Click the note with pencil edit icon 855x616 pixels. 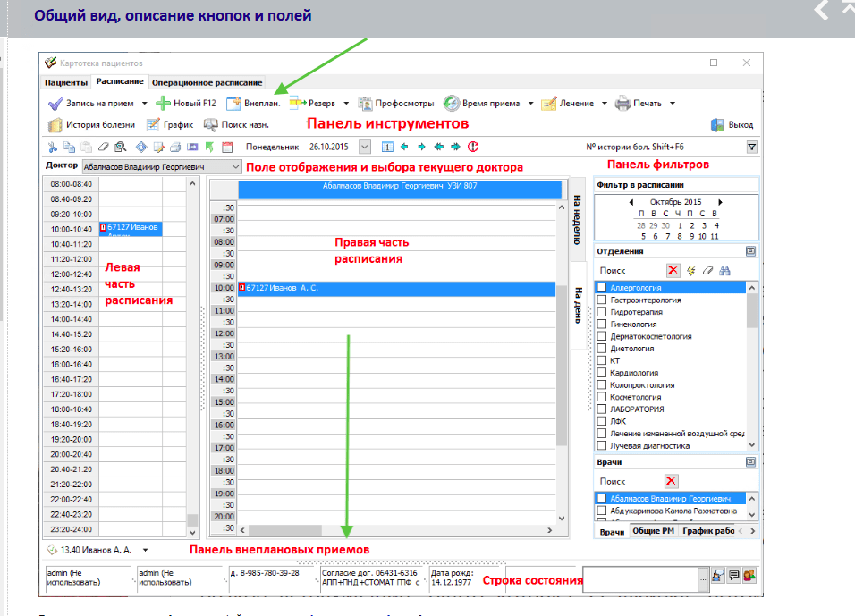[x=158, y=148]
